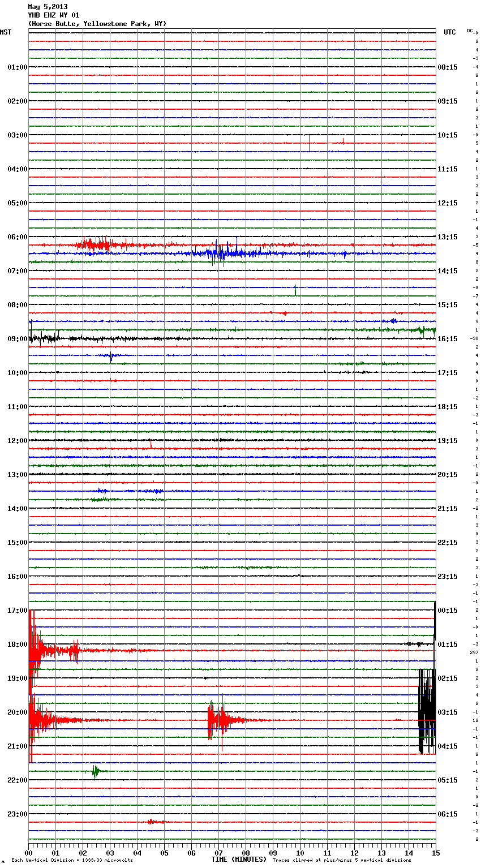Click the black spike at minute 10 on the 03:00 trace
The width and height of the screenshot is (481, 868).
[x=310, y=143]
